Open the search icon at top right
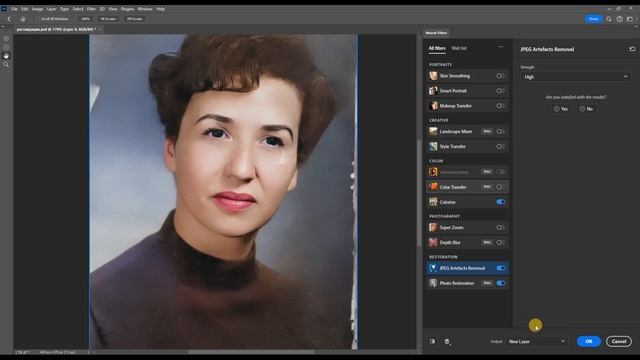 [609, 19]
